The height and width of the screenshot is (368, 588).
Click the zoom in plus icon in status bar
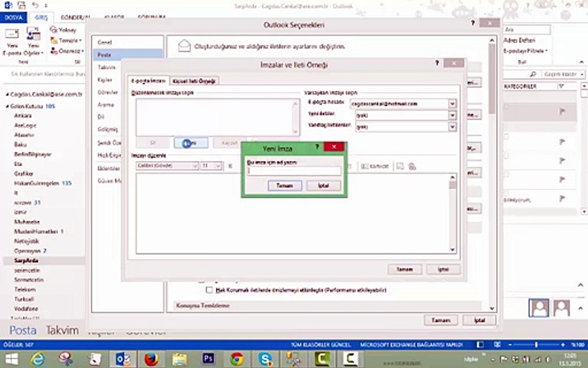point(563,344)
